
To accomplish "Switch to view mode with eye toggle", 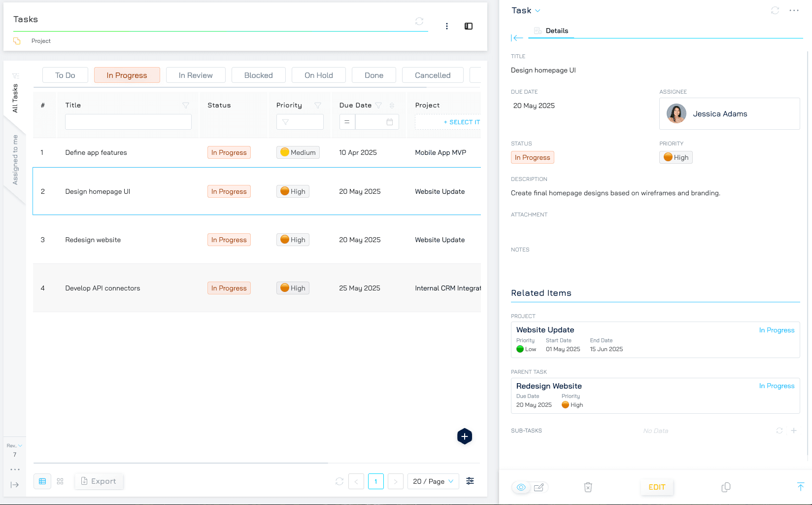I will (521, 487).
